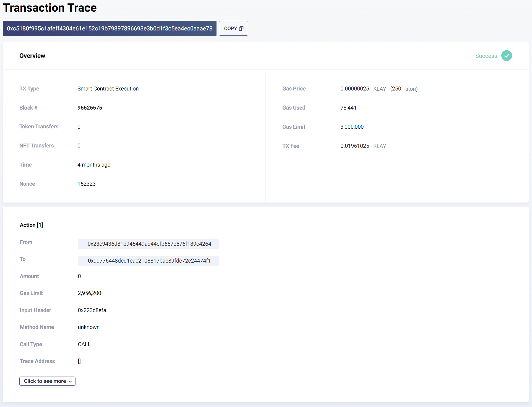This screenshot has width=532, height=407.
Task: Click the Trace Address brackets value
Action: click(79, 361)
